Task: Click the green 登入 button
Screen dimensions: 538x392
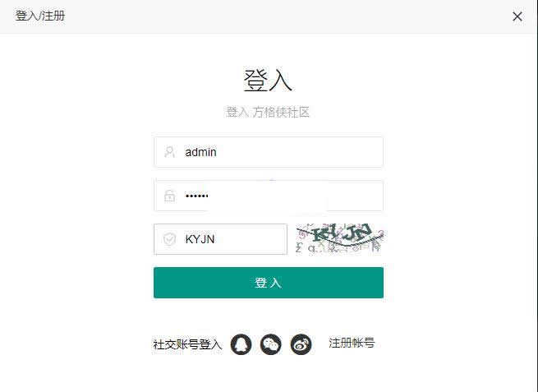Action: (x=269, y=283)
